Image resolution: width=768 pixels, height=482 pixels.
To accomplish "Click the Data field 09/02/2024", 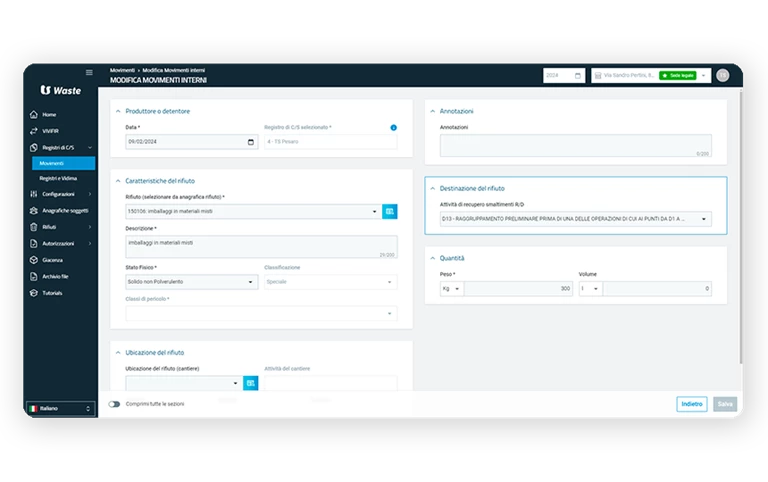I will pos(192,142).
